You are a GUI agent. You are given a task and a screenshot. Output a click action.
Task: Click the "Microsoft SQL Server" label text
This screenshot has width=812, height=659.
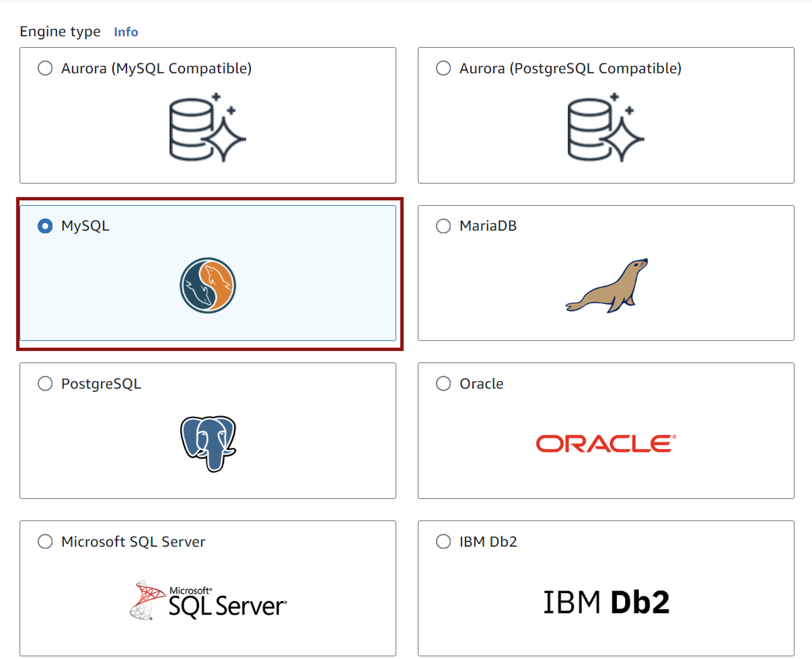click(133, 542)
